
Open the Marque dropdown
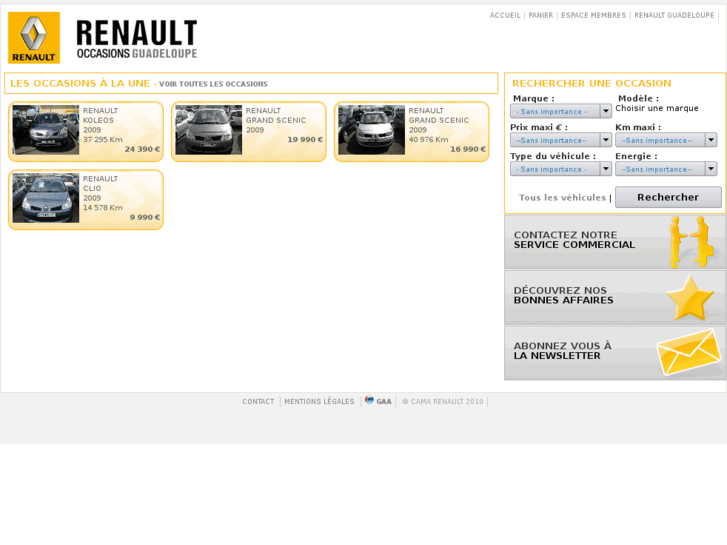[561, 111]
